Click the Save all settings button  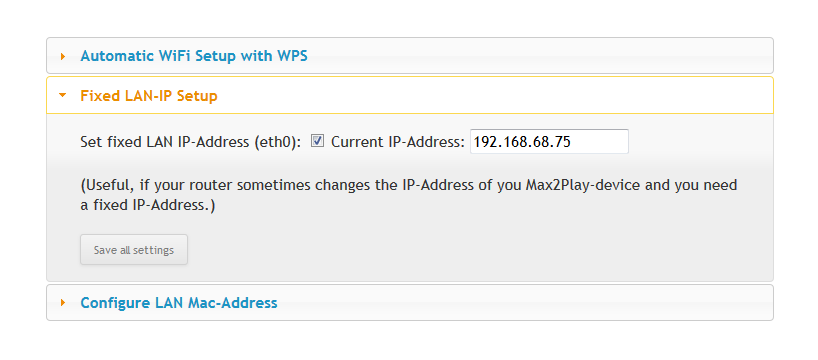click(x=134, y=250)
